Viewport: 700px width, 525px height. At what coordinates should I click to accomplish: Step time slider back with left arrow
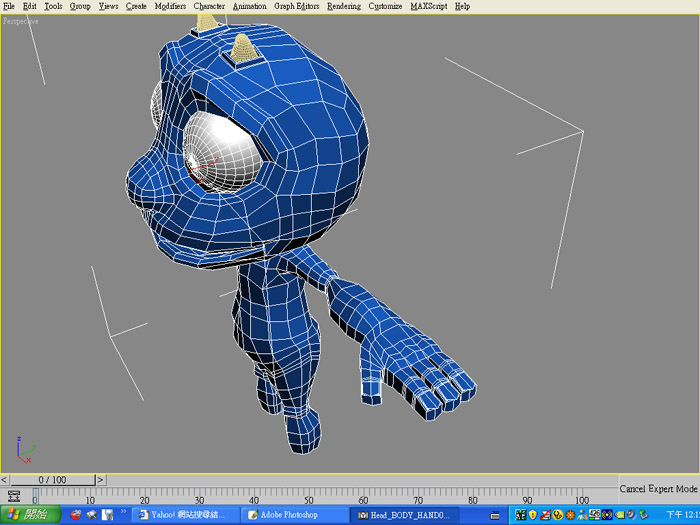point(4,480)
